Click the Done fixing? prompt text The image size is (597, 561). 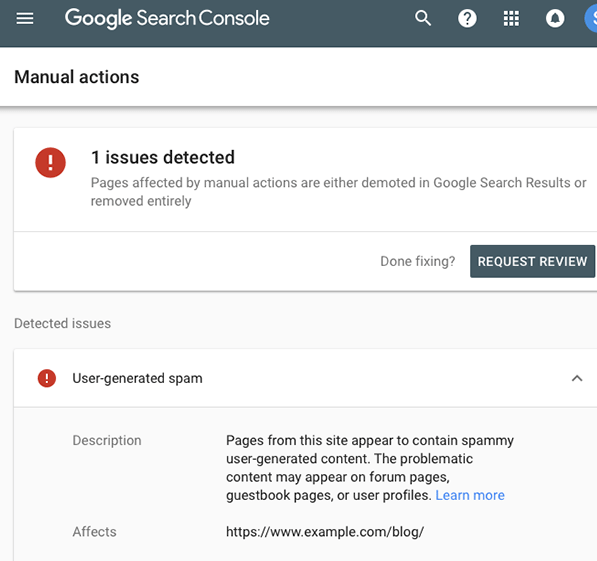pyautogui.click(x=418, y=261)
